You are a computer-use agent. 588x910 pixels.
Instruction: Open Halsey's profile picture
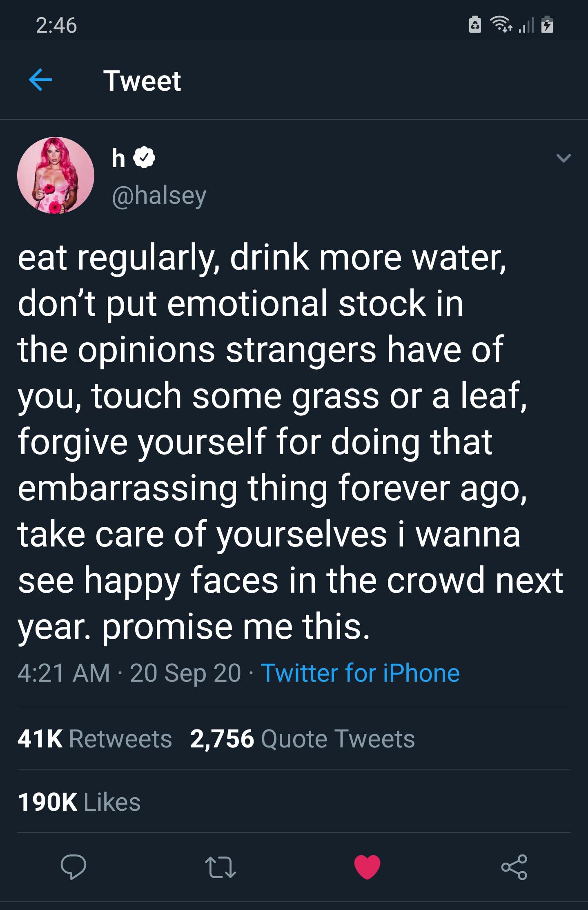(x=56, y=176)
